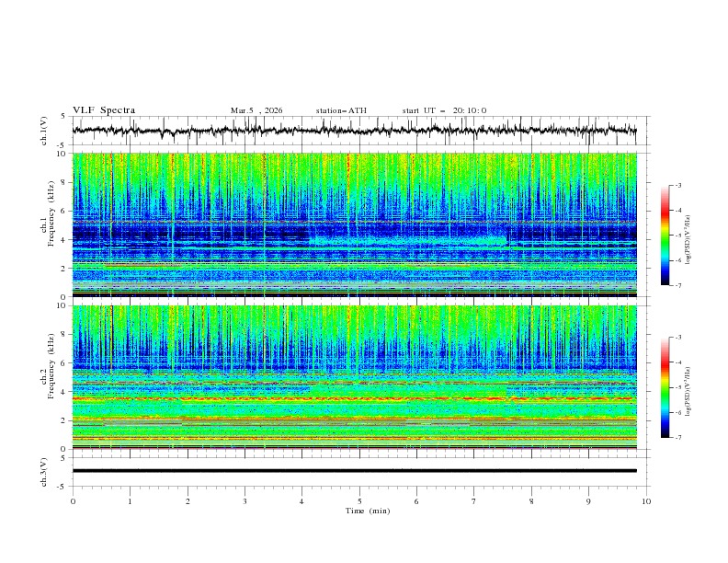Click time axis tick label "7"
Viewport: 728px width, 563px height.
click(474, 501)
